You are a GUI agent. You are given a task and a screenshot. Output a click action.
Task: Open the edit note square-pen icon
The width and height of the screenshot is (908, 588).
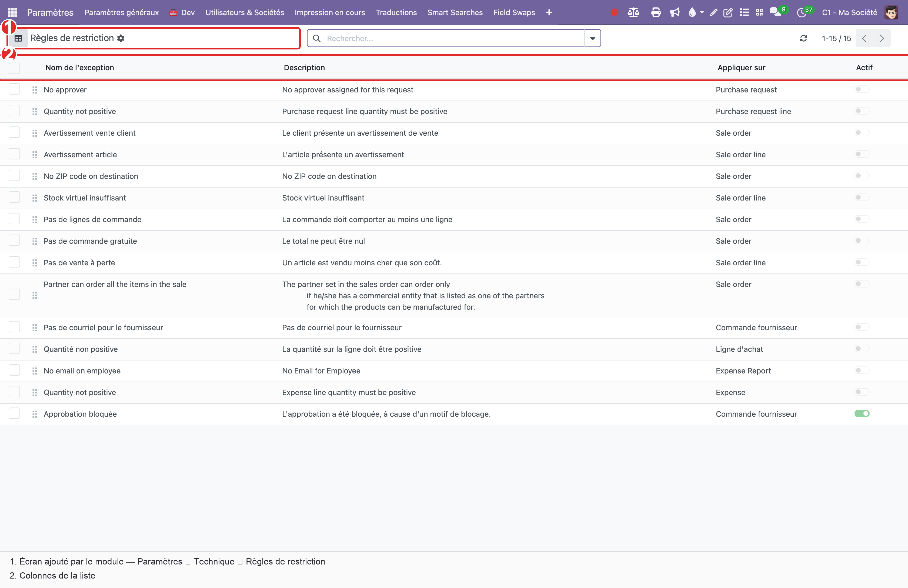pos(728,13)
